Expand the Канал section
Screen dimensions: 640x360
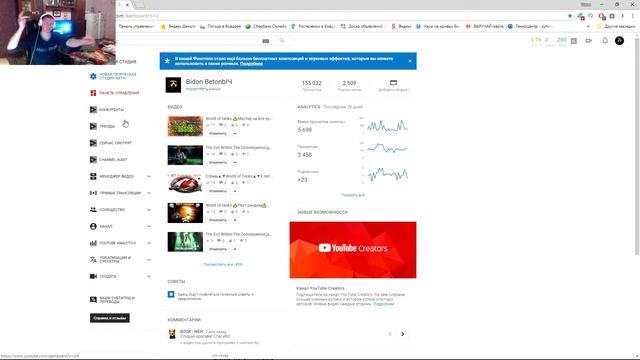click(x=149, y=226)
